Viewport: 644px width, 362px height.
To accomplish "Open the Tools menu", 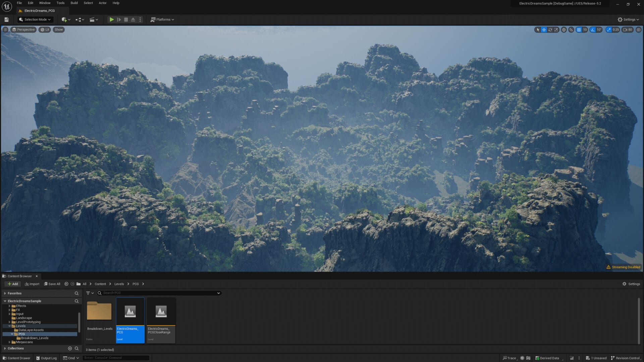I will [x=60, y=3].
